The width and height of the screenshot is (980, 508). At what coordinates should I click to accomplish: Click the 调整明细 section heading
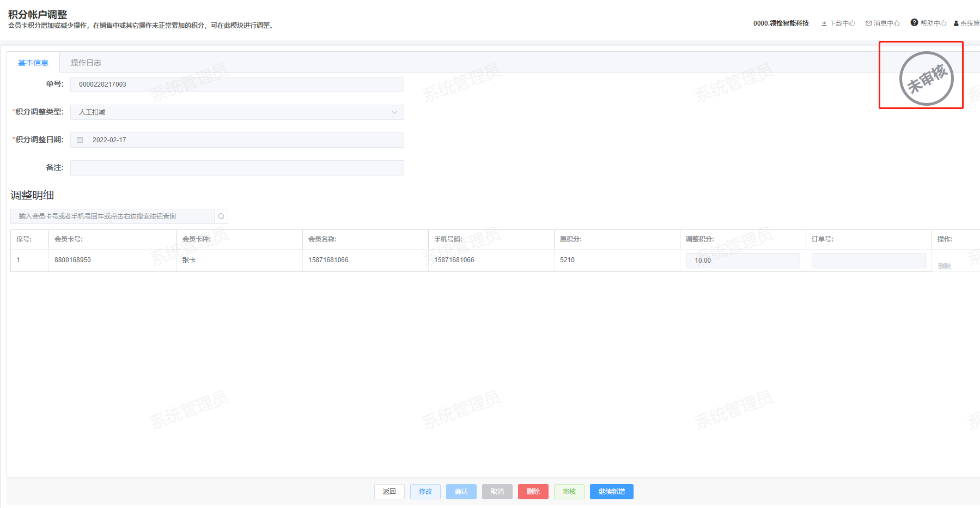tap(32, 195)
